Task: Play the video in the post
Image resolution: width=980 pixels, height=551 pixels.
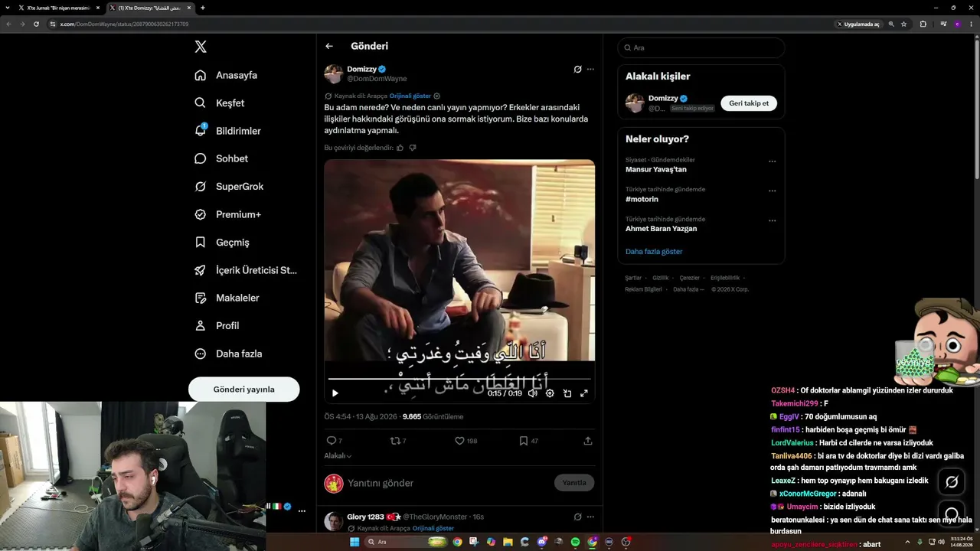Action: [335, 393]
